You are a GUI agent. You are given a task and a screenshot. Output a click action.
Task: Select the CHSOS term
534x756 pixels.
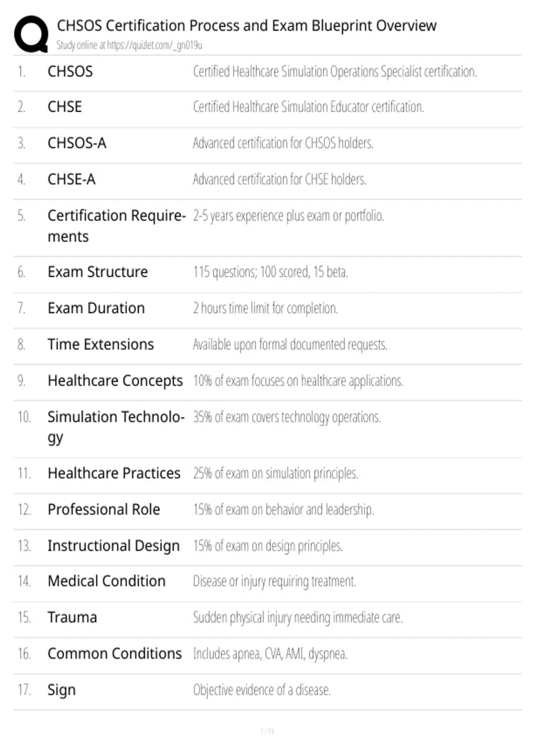tap(70, 72)
